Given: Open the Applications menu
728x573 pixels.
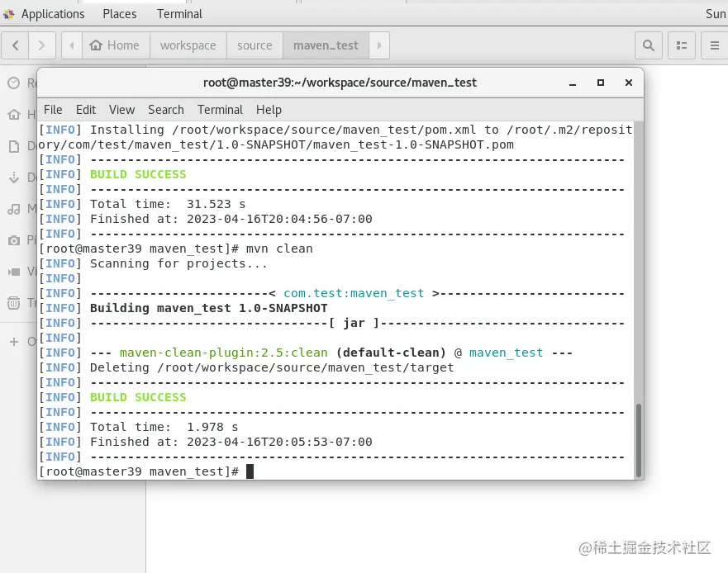Looking at the screenshot, I should (x=53, y=14).
